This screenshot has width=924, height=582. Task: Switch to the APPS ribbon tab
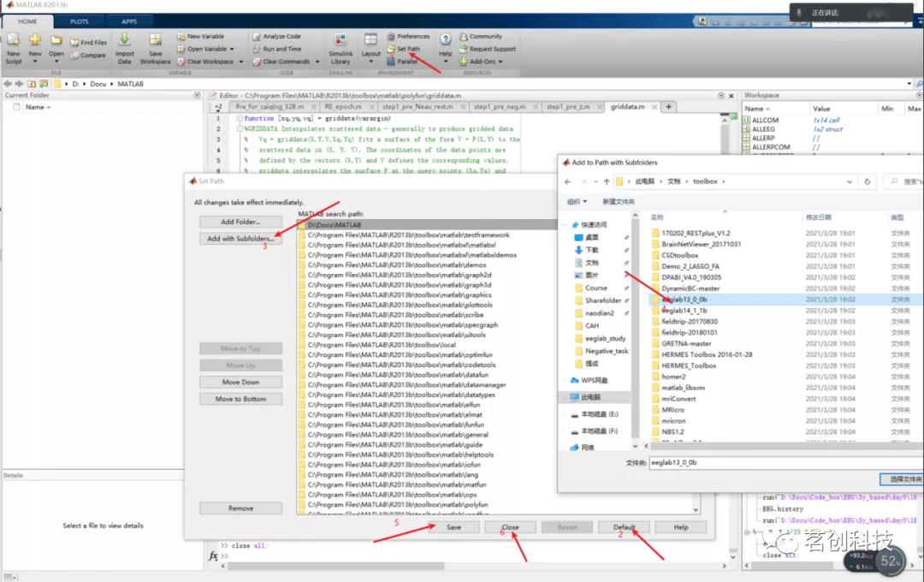pos(129,21)
